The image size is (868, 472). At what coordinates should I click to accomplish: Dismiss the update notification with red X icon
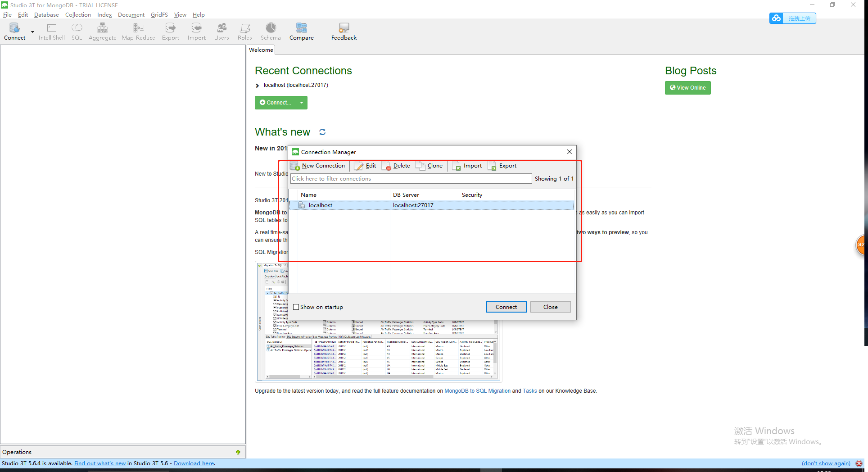tap(859, 463)
